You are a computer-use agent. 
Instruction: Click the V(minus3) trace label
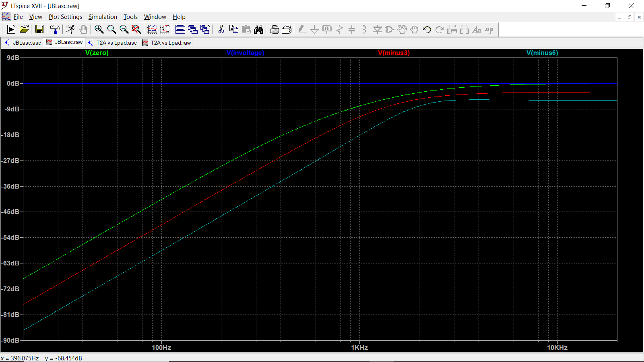click(x=394, y=53)
